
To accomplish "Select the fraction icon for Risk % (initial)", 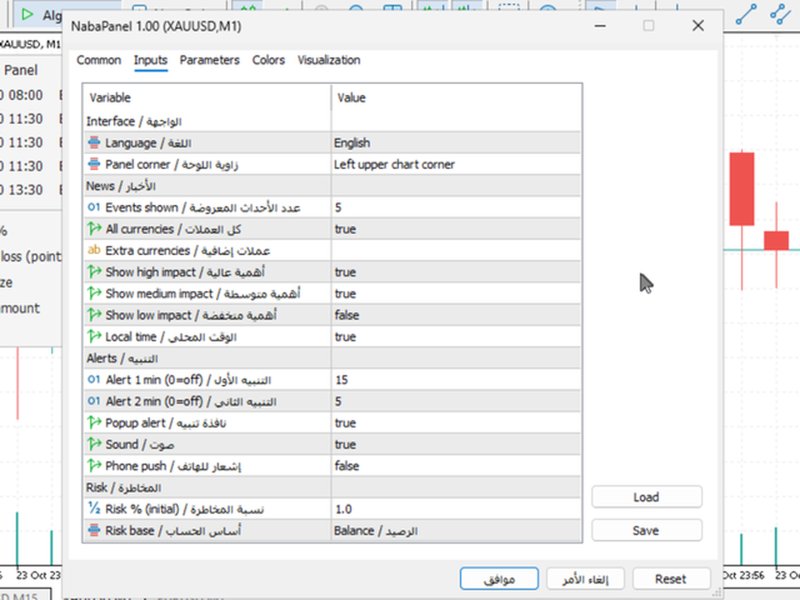I will tap(94, 508).
